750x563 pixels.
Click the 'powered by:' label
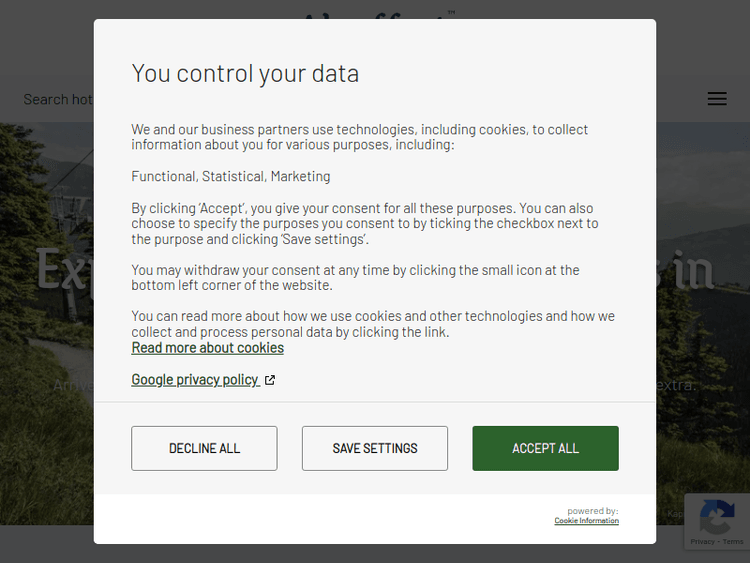point(592,511)
